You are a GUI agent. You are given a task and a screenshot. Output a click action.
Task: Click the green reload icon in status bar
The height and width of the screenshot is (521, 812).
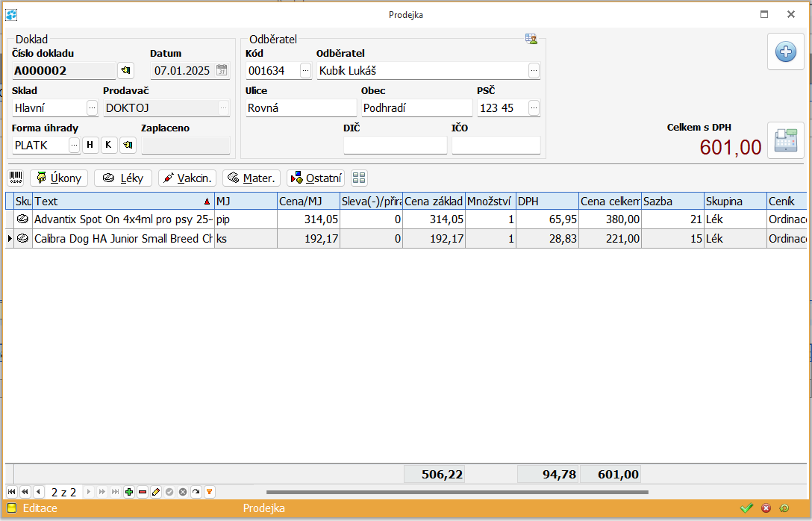coord(784,508)
